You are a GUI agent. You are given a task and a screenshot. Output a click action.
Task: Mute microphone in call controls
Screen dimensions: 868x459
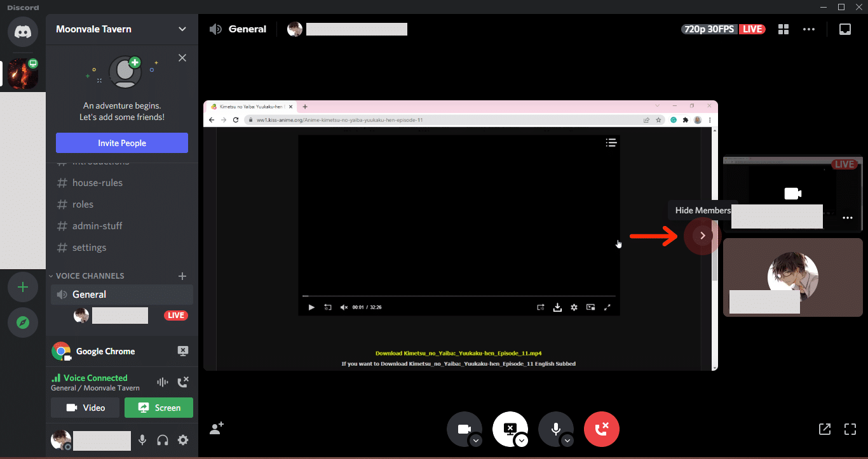pos(556,429)
